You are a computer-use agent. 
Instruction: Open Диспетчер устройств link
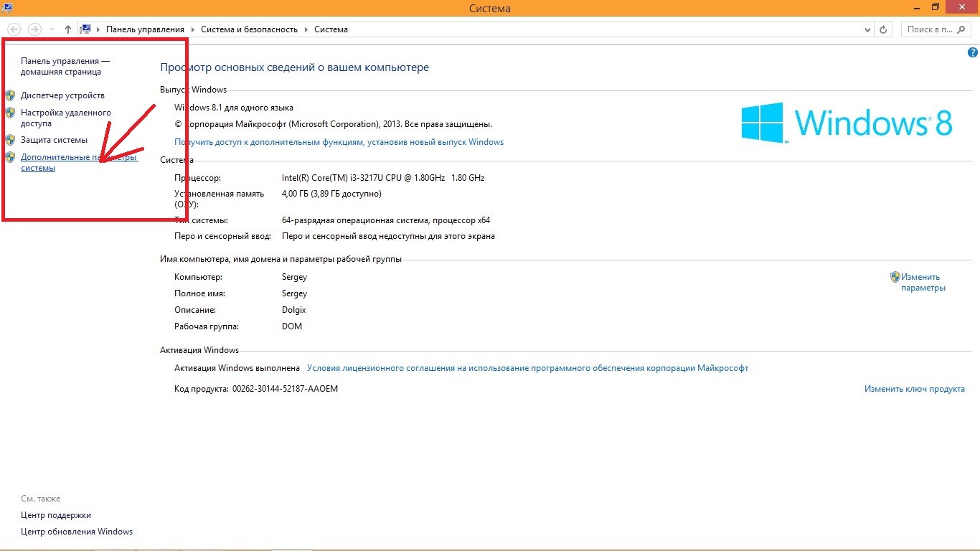coord(62,95)
